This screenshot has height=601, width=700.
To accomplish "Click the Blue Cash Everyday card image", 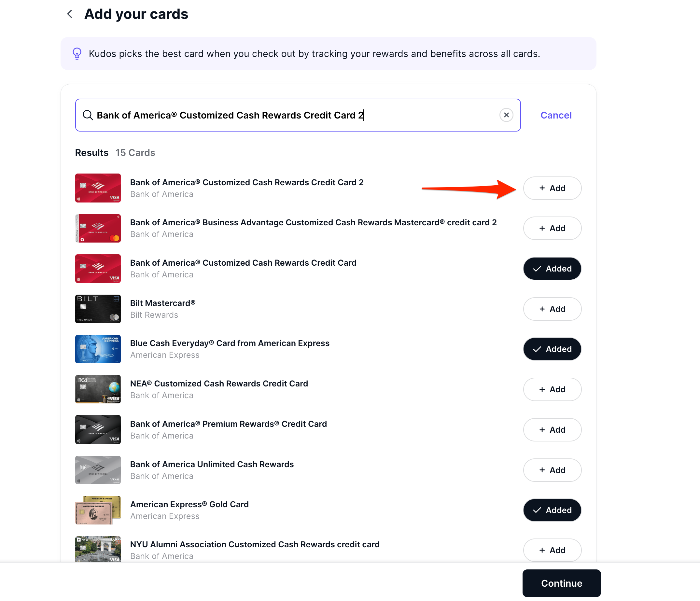I will point(98,349).
